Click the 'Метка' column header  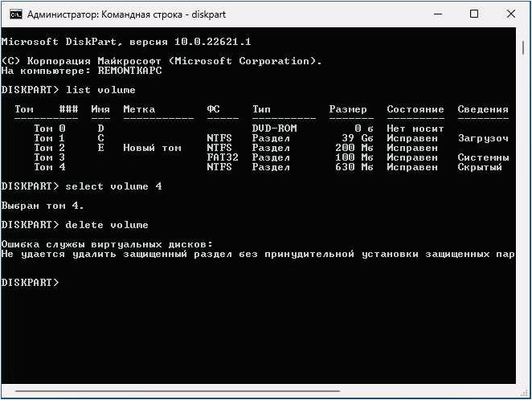pyautogui.click(x=139, y=109)
